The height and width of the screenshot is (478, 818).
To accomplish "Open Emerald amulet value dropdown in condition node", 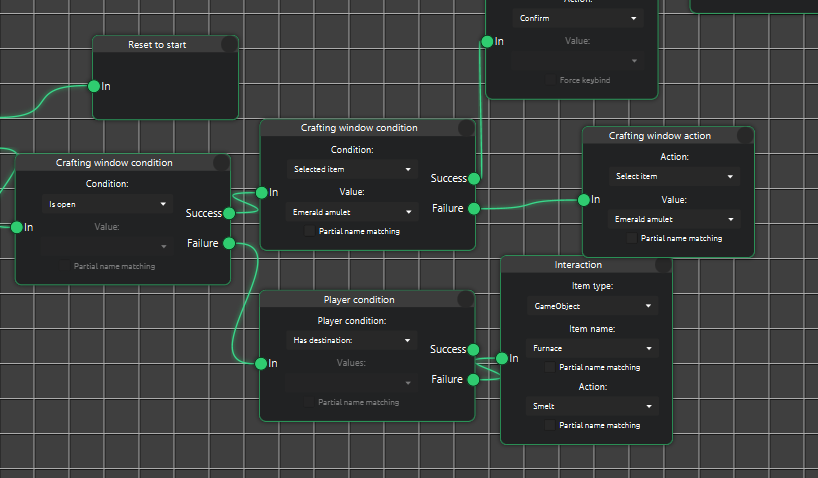I will click(x=352, y=212).
